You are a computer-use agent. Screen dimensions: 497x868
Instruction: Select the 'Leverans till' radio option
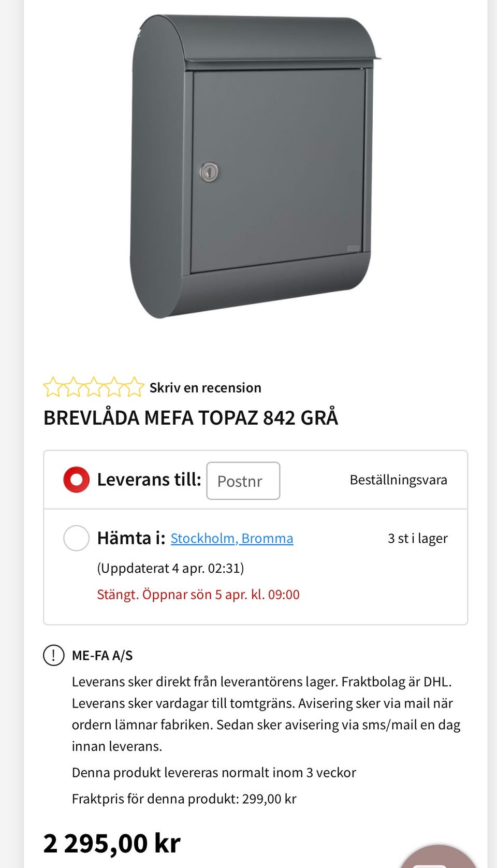(76, 480)
